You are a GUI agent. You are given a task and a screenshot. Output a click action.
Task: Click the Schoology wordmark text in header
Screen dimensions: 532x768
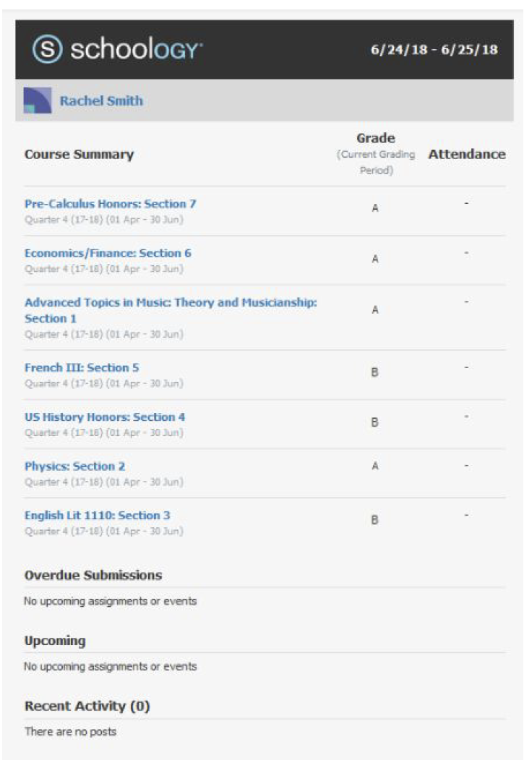136,49
